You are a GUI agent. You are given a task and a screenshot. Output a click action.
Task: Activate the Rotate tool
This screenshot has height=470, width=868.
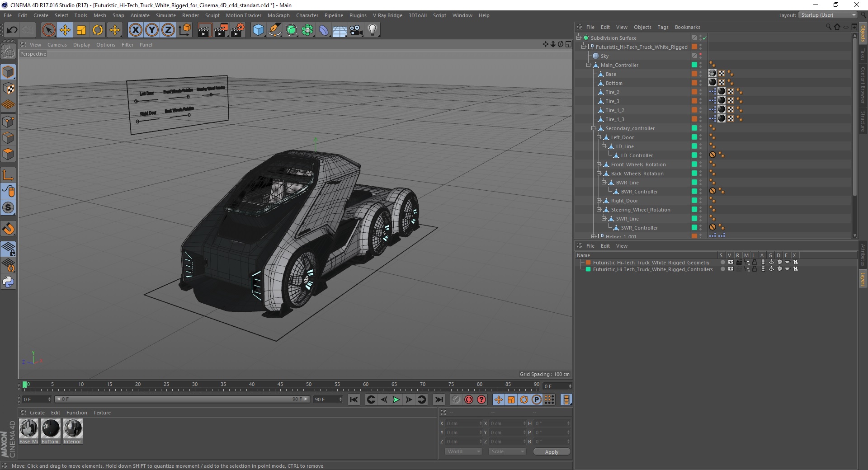click(x=98, y=30)
